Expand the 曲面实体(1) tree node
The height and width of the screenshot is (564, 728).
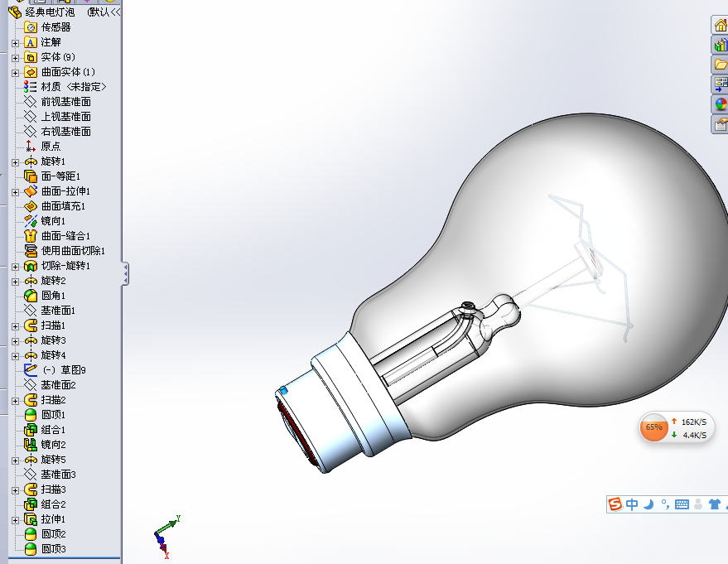15,73
